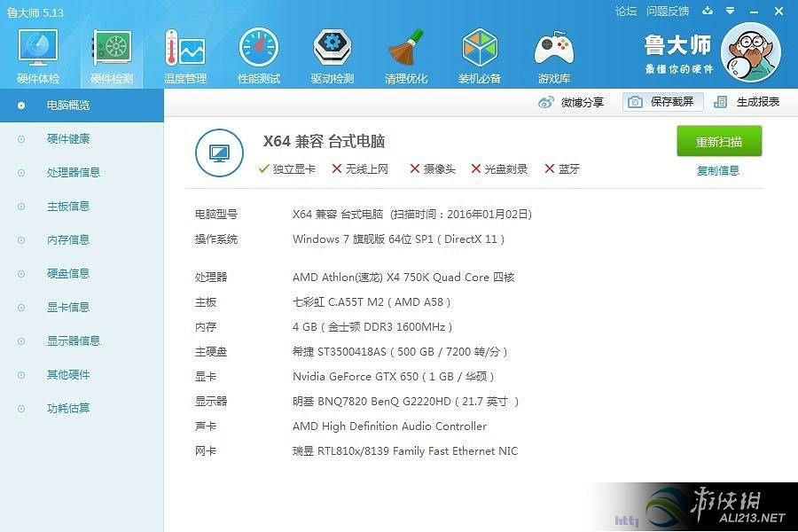
Task: Open the 驱动检测 driver detection tool
Action: click(x=332, y=53)
